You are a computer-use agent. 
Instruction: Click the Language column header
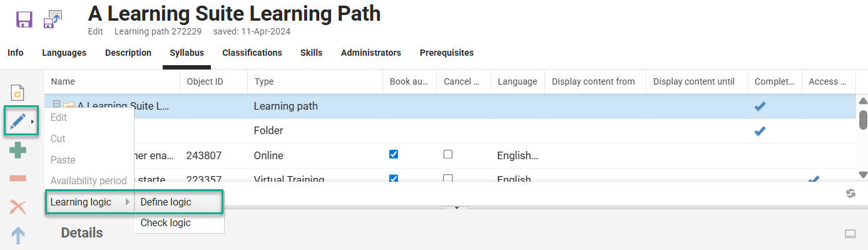[x=518, y=81]
